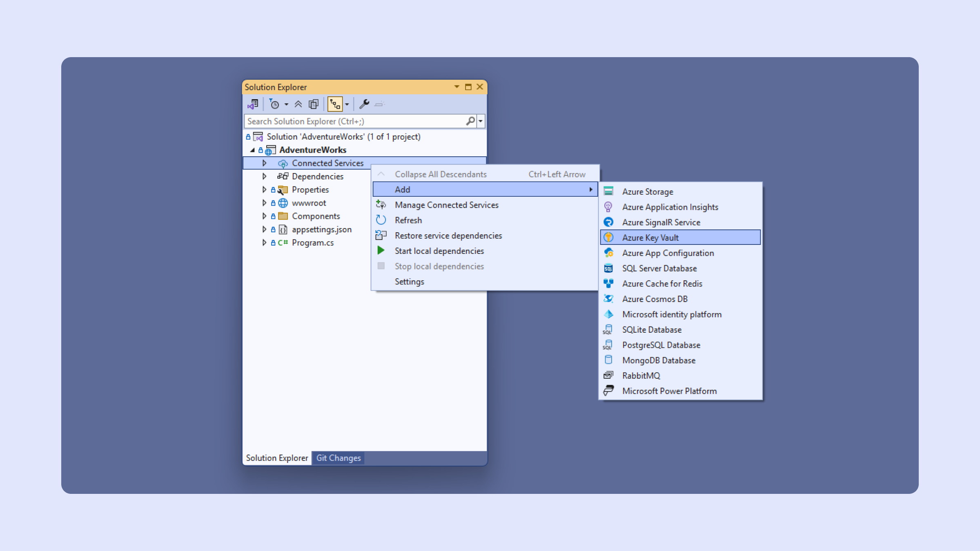
Task: Open the Add submenu entry
Action: coord(485,189)
